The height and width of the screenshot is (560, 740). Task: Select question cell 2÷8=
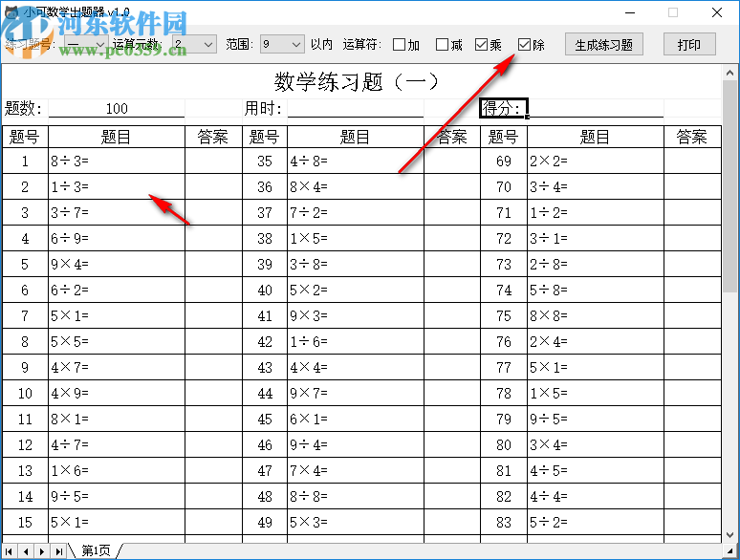point(596,264)
